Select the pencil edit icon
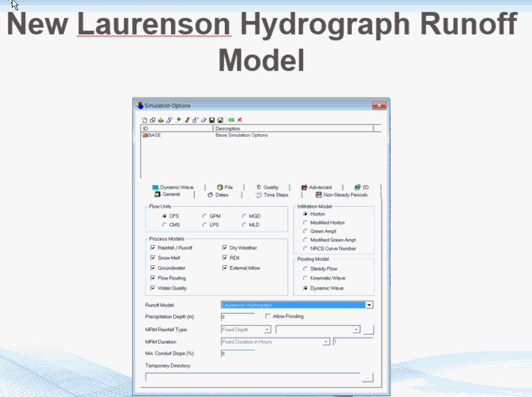Viewport: 532px width, 397px height. coord(186,120)
